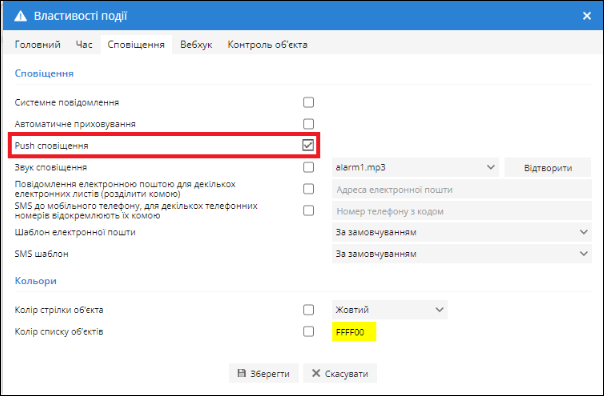
Task: Click the Системне повідомлення label
Action: coord(67,103)
